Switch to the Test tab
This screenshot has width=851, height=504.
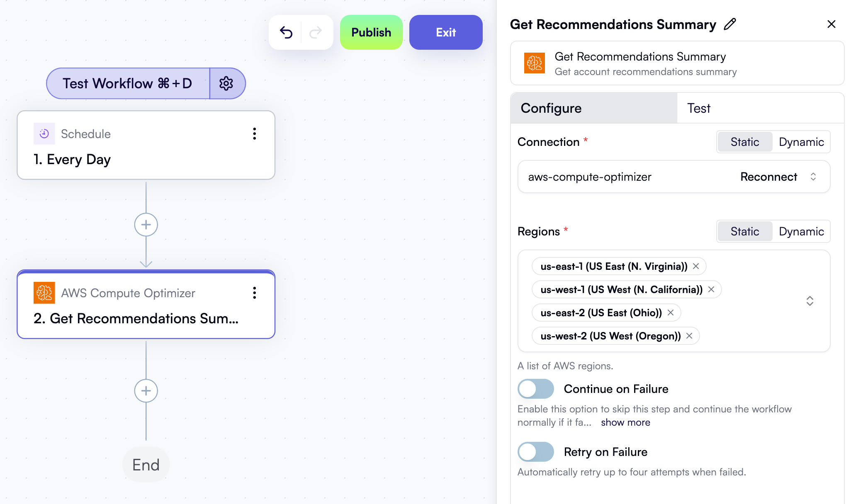click(699, 108)
